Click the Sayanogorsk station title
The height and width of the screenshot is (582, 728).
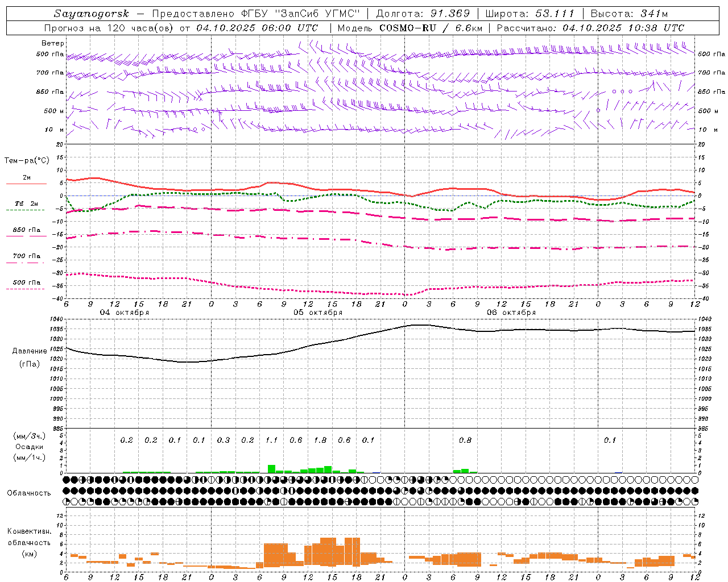92,14
